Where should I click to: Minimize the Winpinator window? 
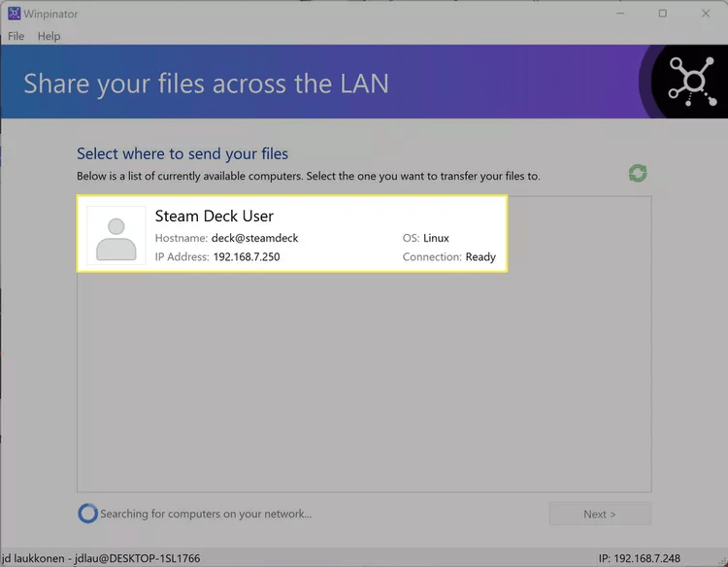pos(619,14)
